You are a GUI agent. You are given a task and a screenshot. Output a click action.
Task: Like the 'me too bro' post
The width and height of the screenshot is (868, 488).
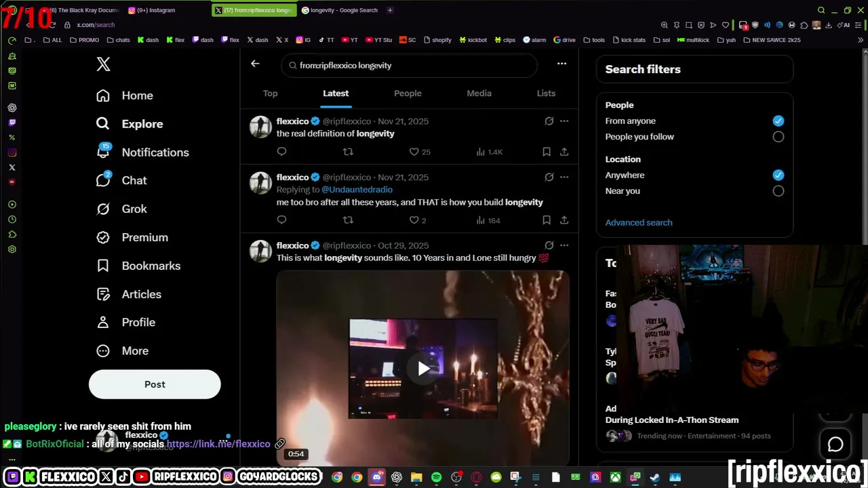418,220
